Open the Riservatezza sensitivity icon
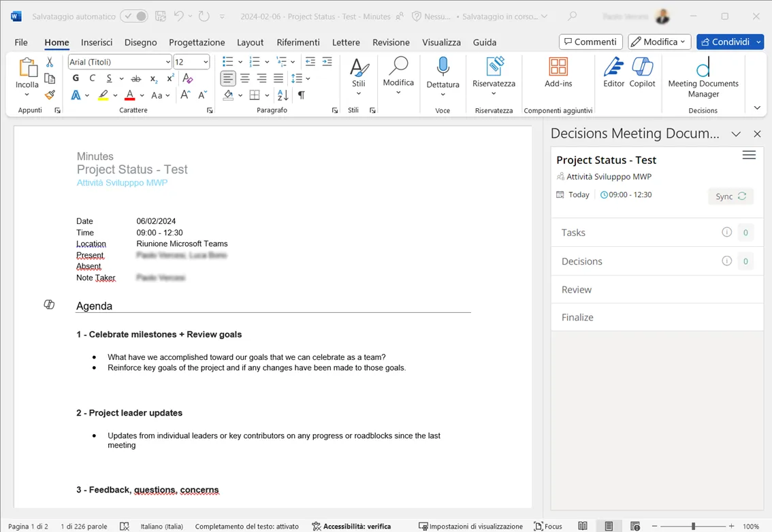Viewport: 772px width, 532px height. [494, 67]
